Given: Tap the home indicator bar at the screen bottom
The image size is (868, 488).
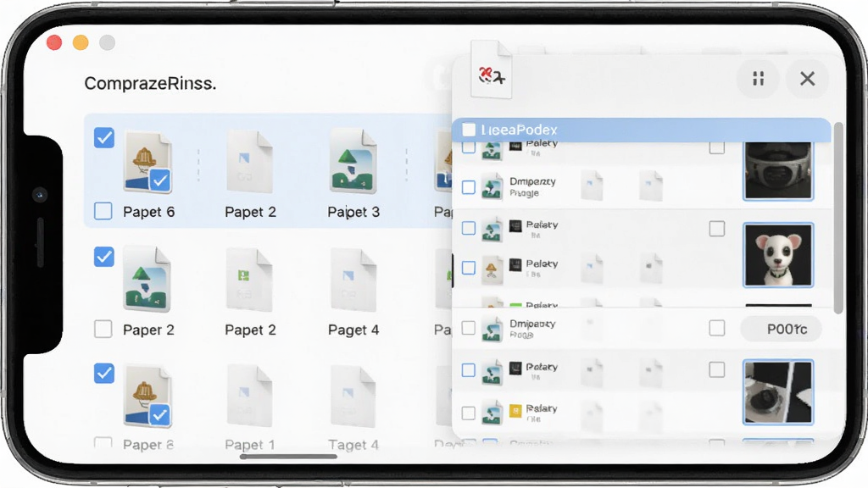Looking at the screenshot, I should tap(288, 457).
